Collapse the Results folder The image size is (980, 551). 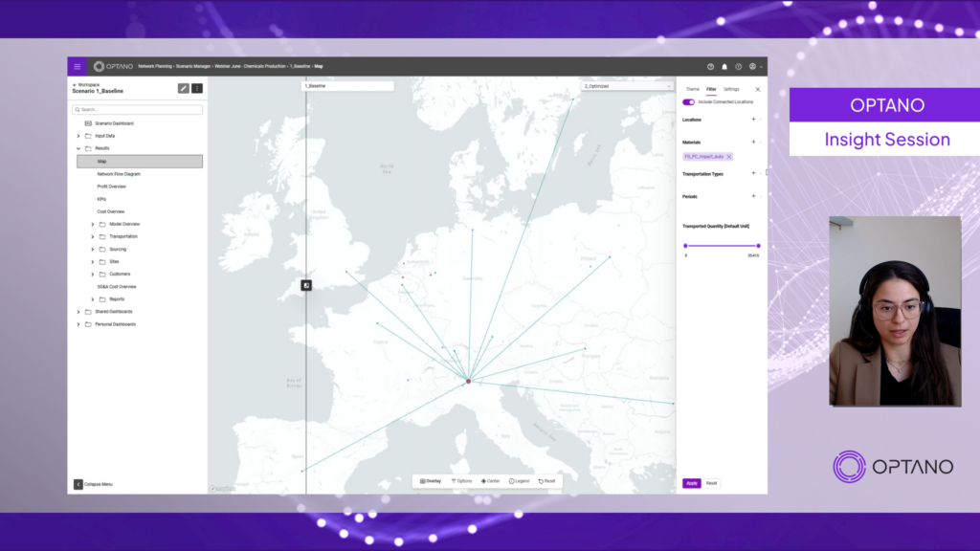(x=78, y=148)
